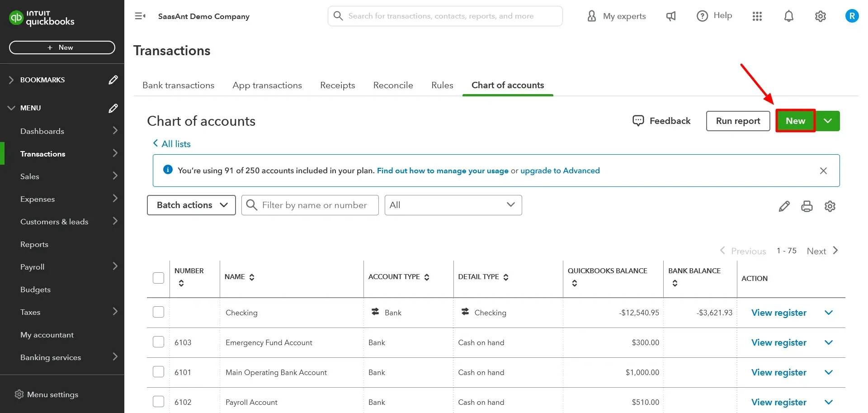868x413 pixels.
Task: Edit the menu with the pencil icon next to MENU
Action: point(113,108)
